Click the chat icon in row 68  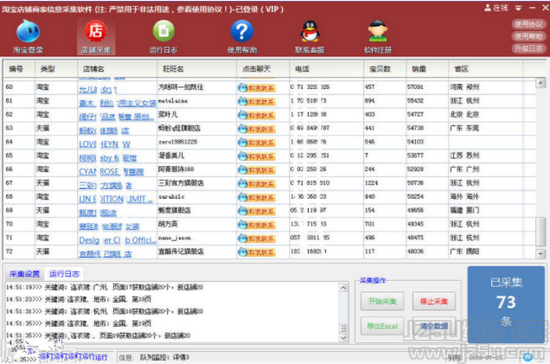pos(256,197)
